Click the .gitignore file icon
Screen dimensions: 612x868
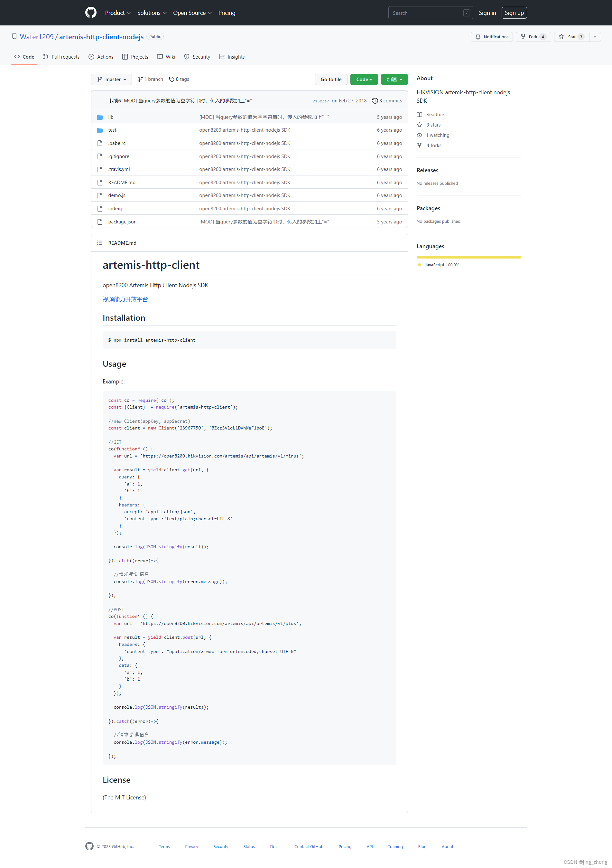(100, 156)
